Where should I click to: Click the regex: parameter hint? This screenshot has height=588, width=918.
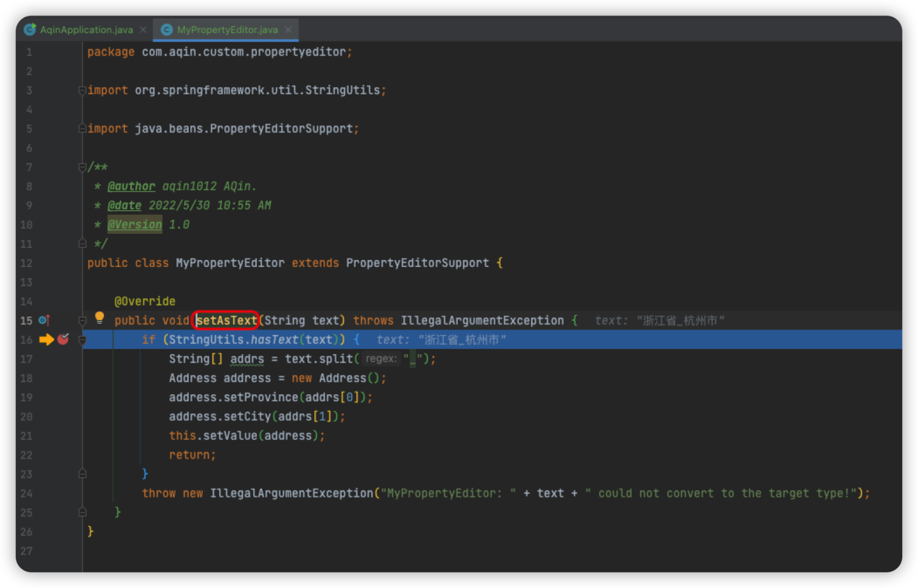pyautogui.click(x=381, y=359)
